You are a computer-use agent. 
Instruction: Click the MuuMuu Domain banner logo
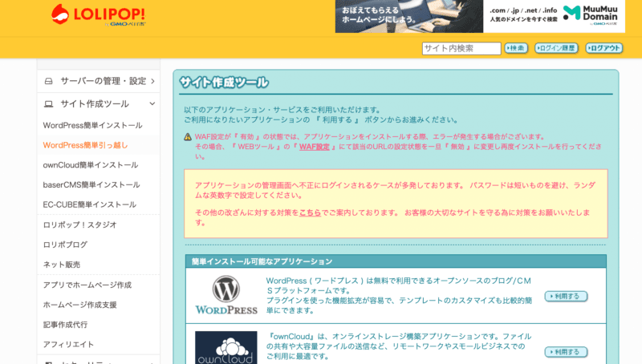[594, 14]
